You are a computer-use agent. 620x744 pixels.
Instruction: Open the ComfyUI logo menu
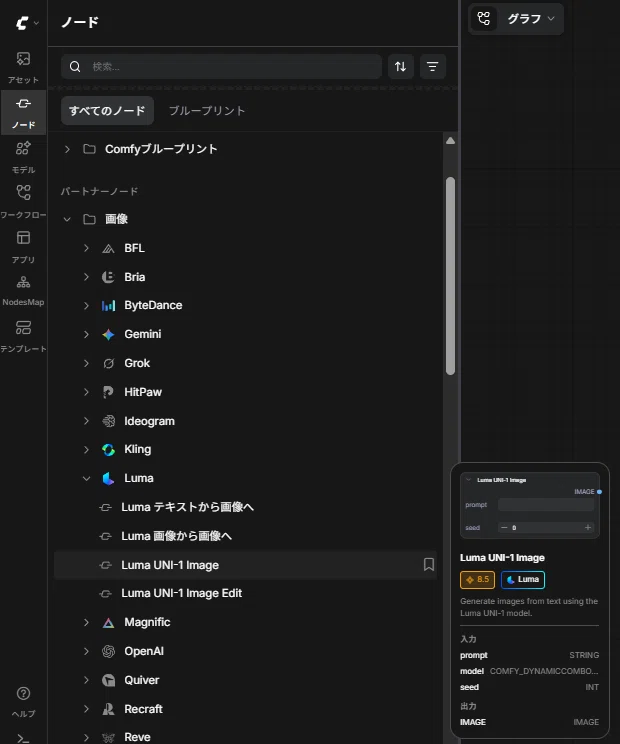pyautogui.click(x=26, y=22)
